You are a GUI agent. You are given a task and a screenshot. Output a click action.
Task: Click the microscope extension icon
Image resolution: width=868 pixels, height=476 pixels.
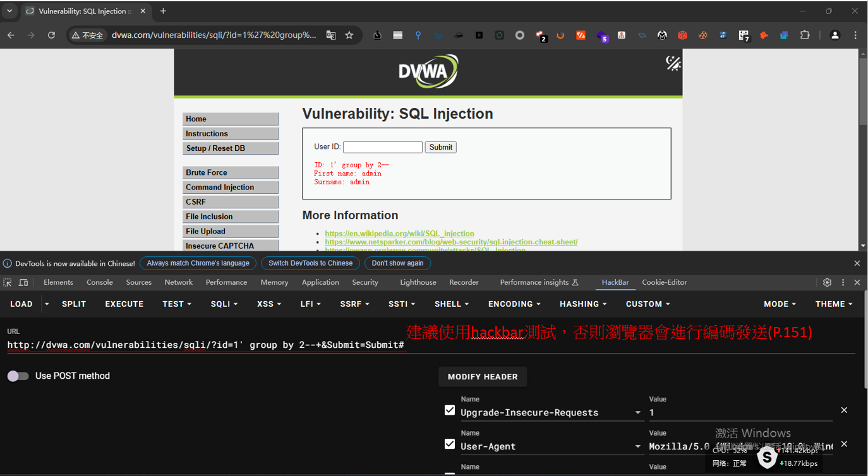(x=377, y=35)
